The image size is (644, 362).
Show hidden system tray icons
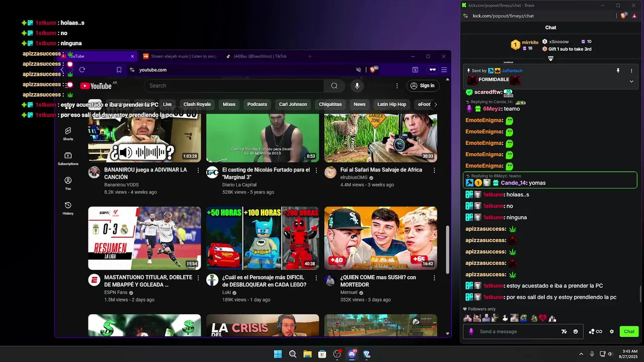tap(581, 354)
